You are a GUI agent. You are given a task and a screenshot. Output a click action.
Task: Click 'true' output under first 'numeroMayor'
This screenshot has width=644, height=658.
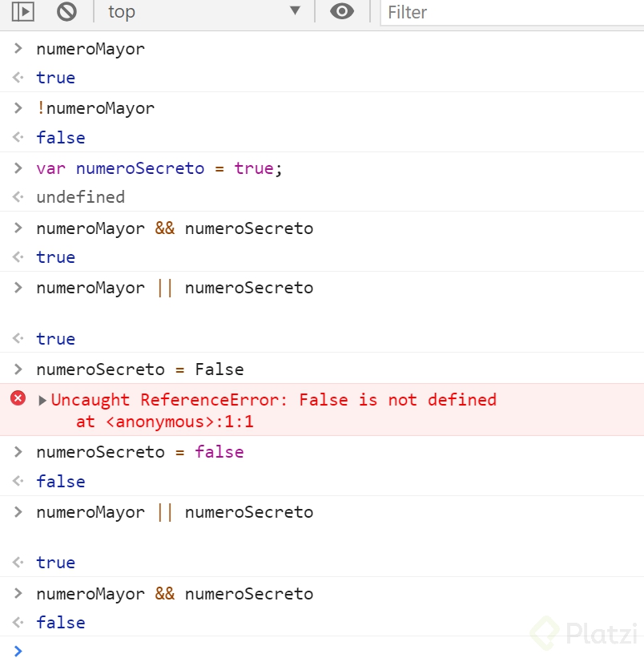coord(56,78)
